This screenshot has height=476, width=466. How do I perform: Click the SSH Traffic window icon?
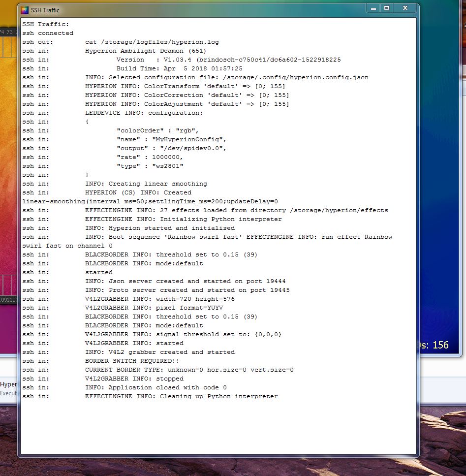[x=25, y=10]
